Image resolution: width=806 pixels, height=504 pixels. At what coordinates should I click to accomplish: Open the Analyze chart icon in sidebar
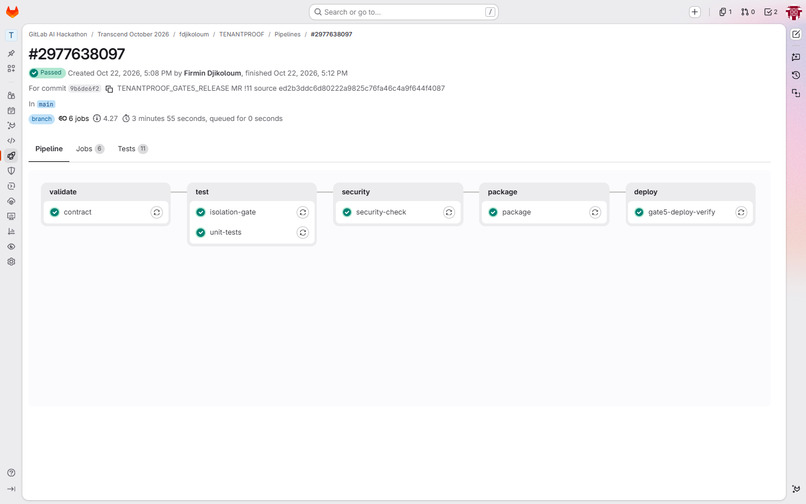coord(11,231)
